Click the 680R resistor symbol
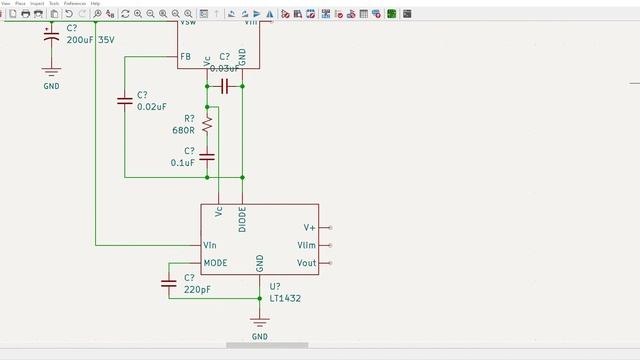This screenshot has width=640, height=360. pos(207,124)
